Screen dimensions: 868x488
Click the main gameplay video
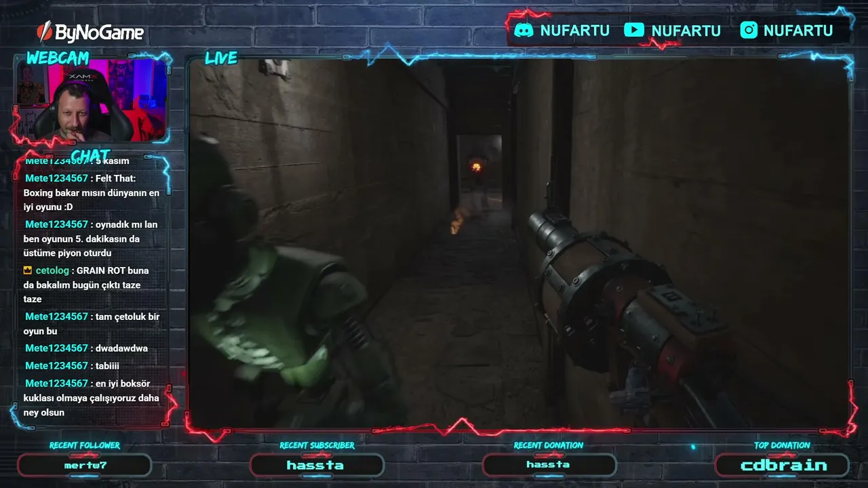pyautogui.click(x=519, y=243)
